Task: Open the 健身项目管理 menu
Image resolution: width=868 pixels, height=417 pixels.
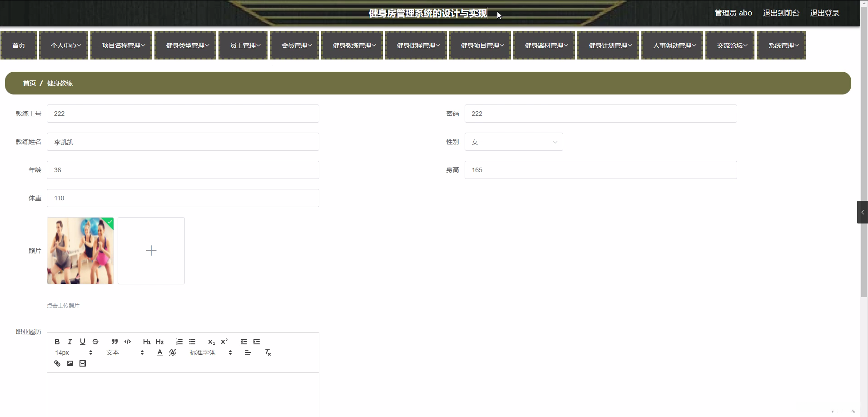Action: (x=480, y=45)
